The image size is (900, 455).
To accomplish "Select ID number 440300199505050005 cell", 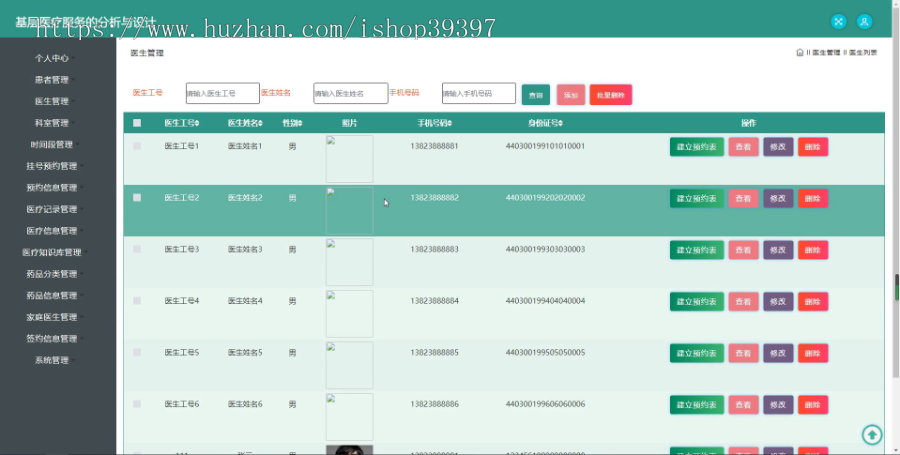I will [545, 353].
